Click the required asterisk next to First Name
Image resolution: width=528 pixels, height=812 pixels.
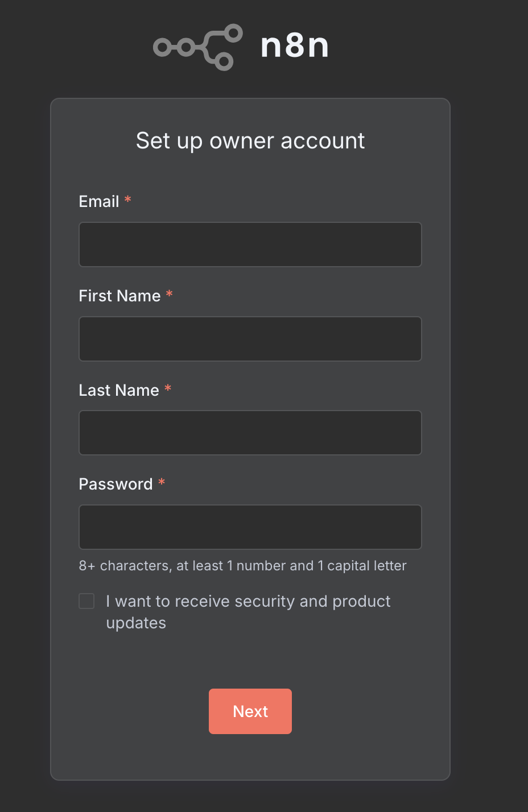[x=170, y=294]
